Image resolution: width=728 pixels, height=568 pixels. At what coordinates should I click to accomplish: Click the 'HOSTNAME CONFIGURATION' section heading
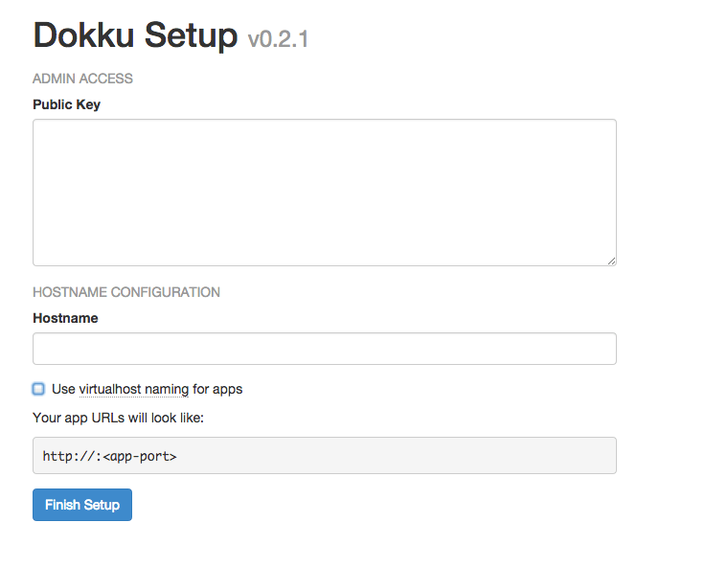click(126, 292)
